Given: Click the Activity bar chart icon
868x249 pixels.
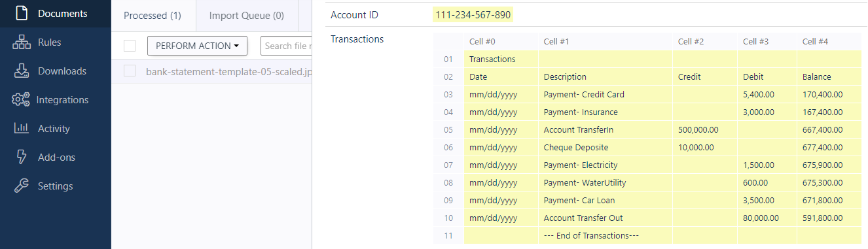Looking at the screenshot, I should (x=21, y=128).
